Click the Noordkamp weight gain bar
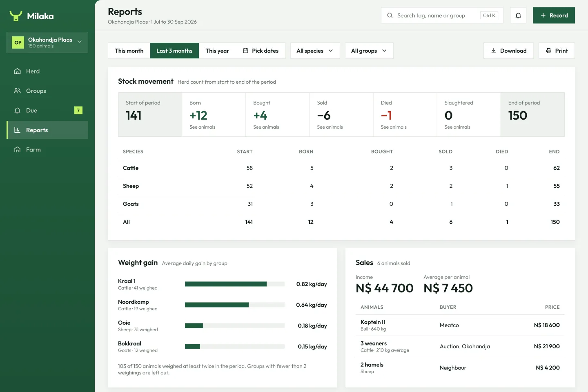The image size is (588, 392). coord(235,305)
